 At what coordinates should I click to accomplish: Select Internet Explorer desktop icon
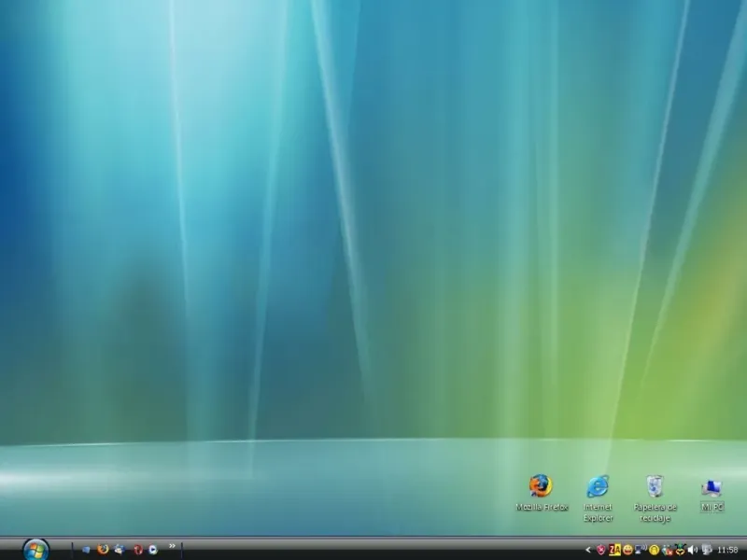tap(598, 486)
